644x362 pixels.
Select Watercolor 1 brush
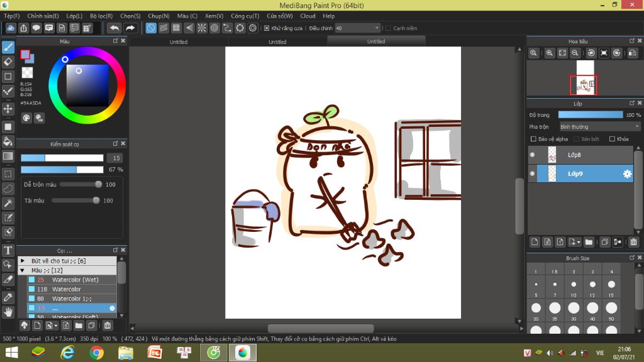[x=72, y=299]
